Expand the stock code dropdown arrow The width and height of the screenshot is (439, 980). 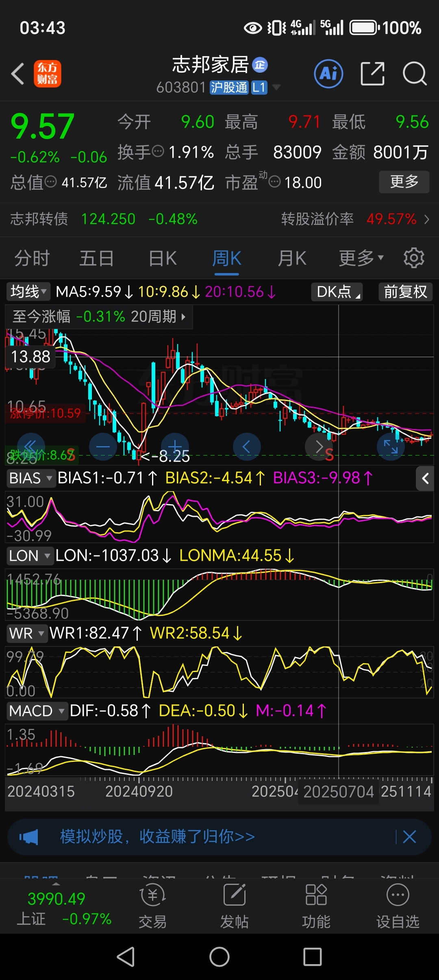(x=276, y=87)
